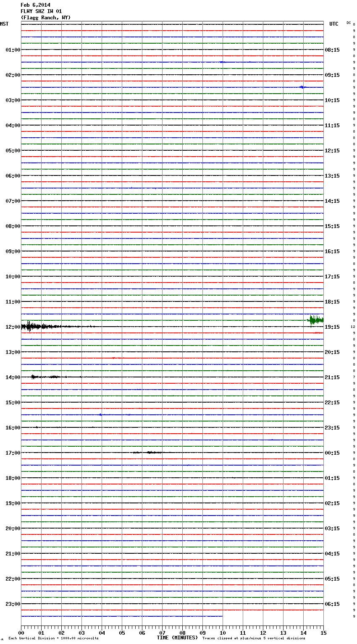Click the 15:15 UTC time label
The image size is (357, 644).
coord(332,226)
